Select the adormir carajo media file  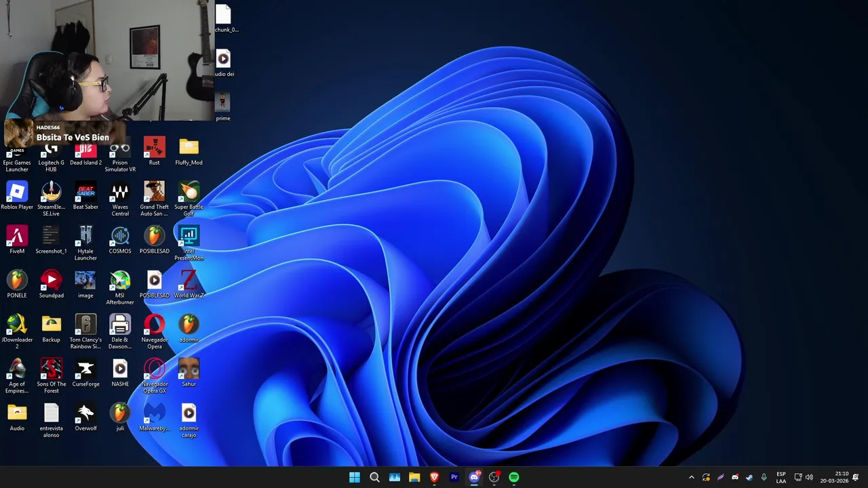[189, 420]
